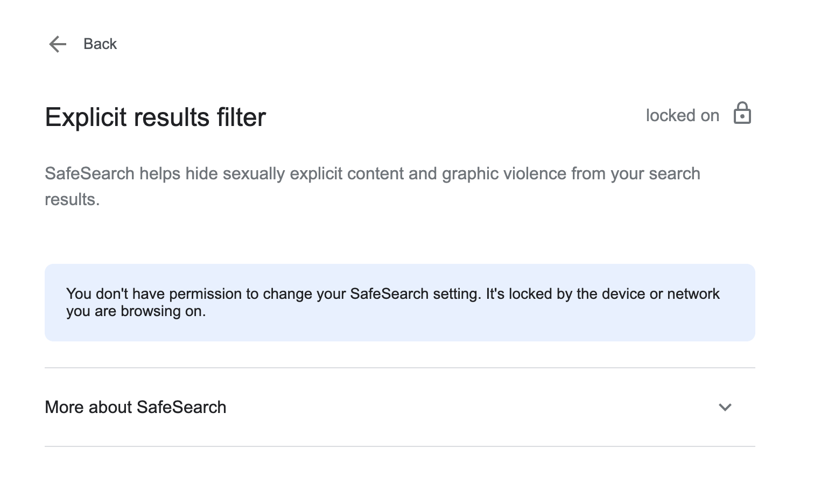
Task: Click the padlock icon beside locked on
Action: (x=742, y=114)
